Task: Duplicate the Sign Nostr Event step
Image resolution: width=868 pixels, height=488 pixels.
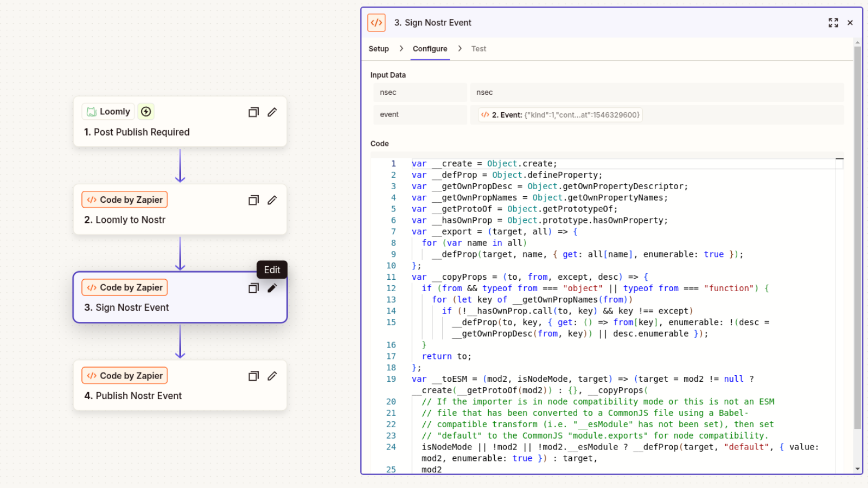Action: (253, 288)
